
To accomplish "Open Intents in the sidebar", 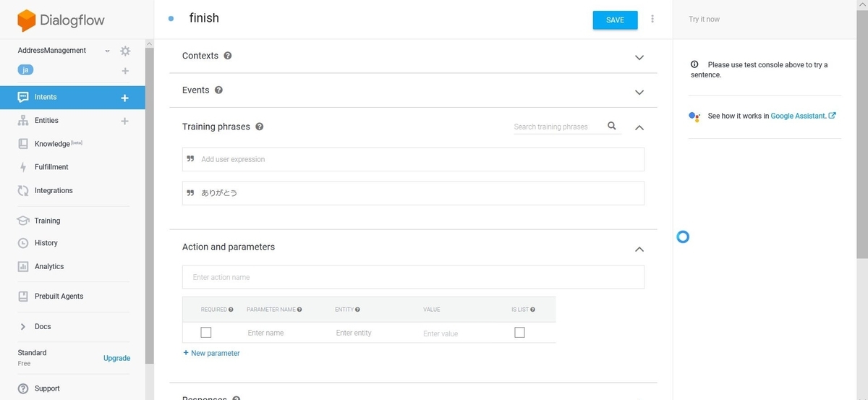I will [72, 97].
